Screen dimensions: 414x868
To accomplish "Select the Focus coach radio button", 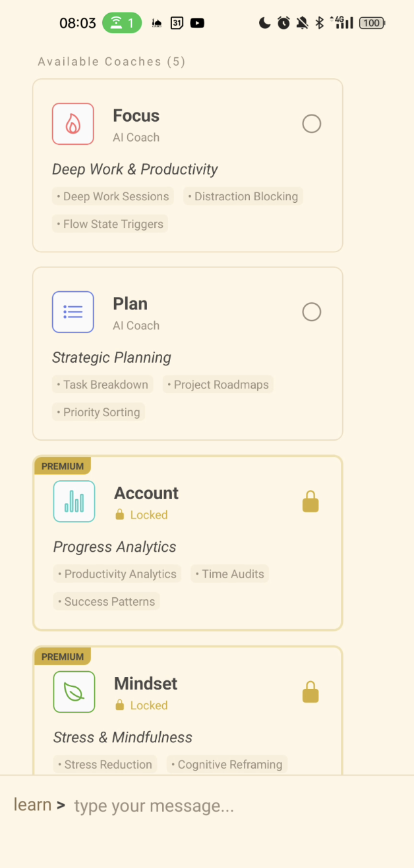I will point(312,124).
